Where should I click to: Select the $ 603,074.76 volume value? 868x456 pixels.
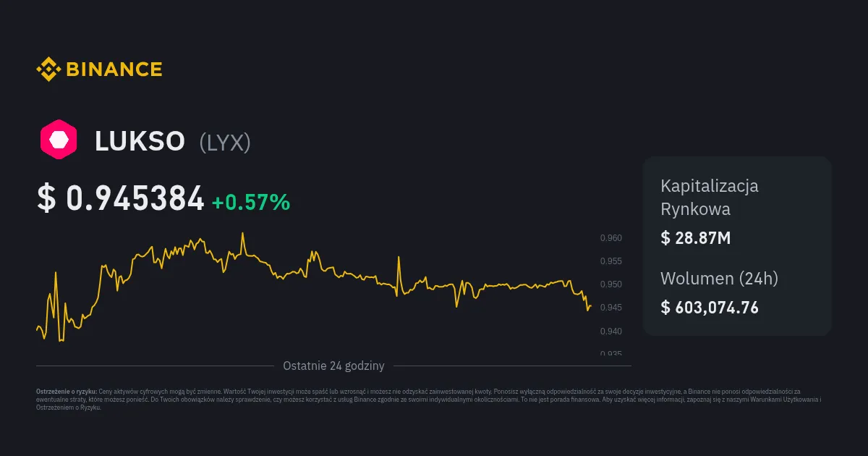click(710, 308)
